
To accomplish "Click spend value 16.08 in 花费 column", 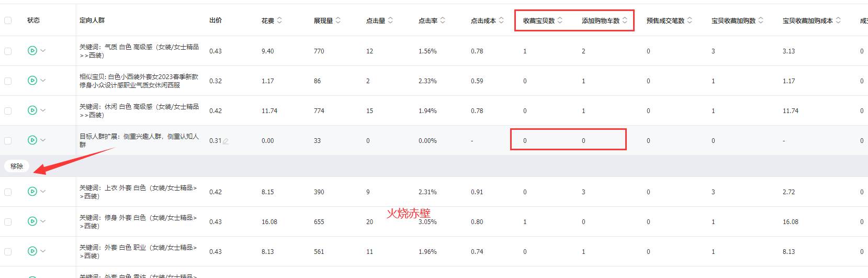I will click(269, 222).
